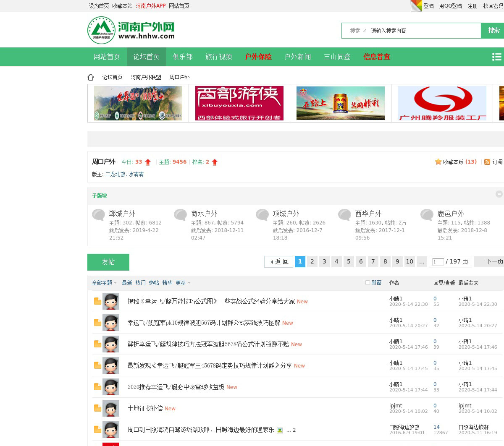Click the RSS subscribe icon
This screenshot has height=446, width=504.
click(487, 162)
